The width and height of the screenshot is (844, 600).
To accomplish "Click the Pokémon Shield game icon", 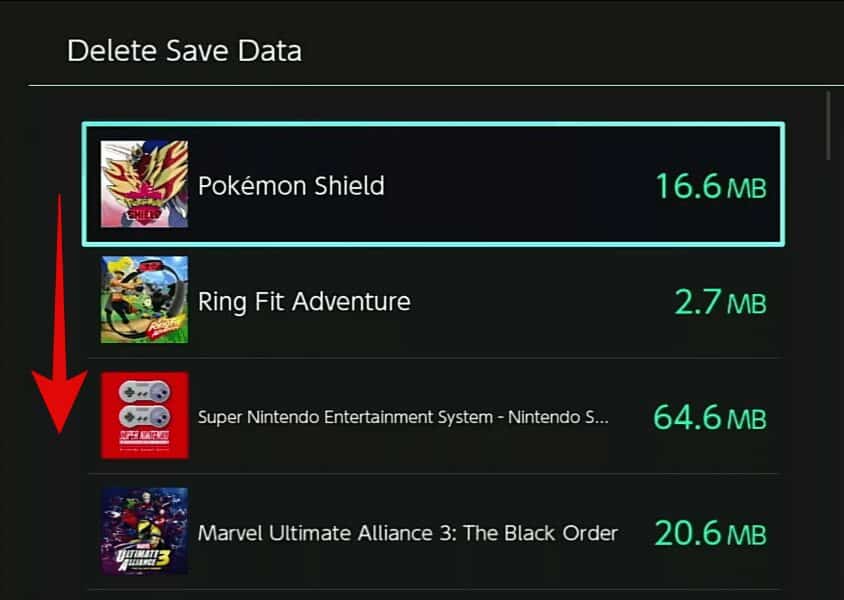I will [144, 184].
